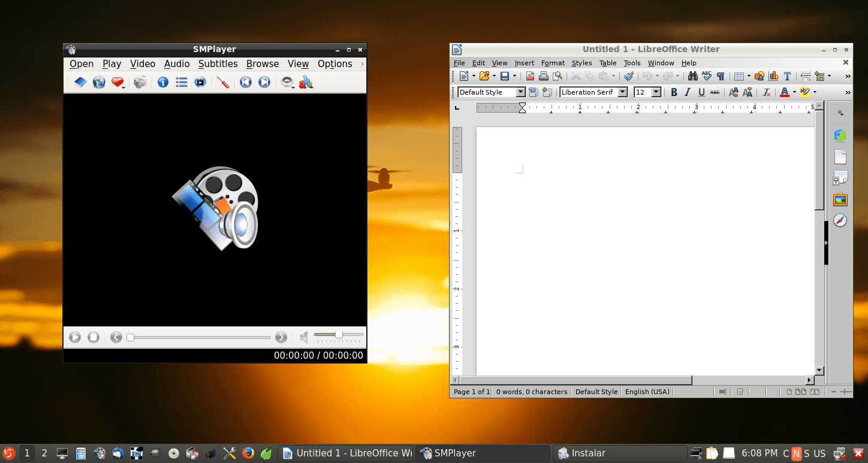
Task: Show more menus with SMPlayer menubar chevron
Action: click(362, 64)
